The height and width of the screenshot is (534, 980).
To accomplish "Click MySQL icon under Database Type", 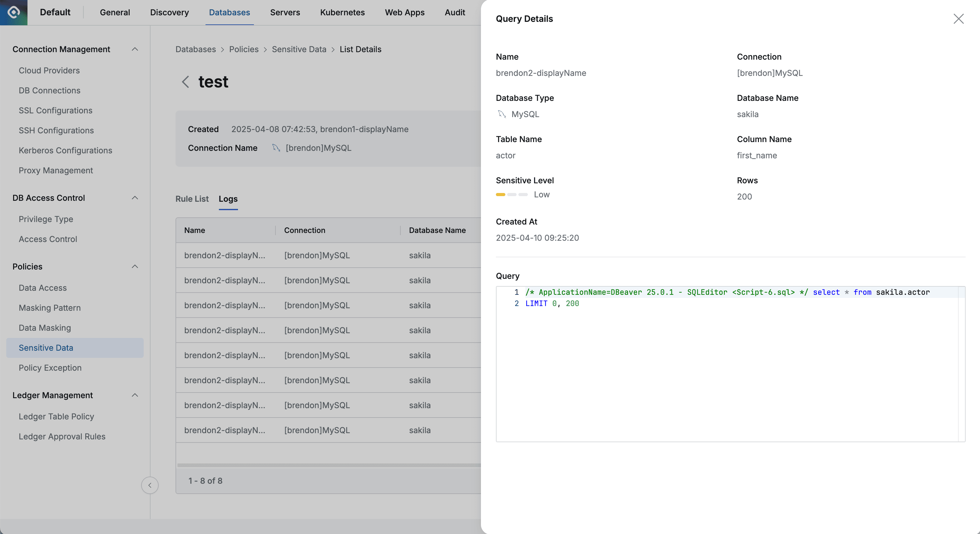I will pyautogui.click(x=502, y=114).
